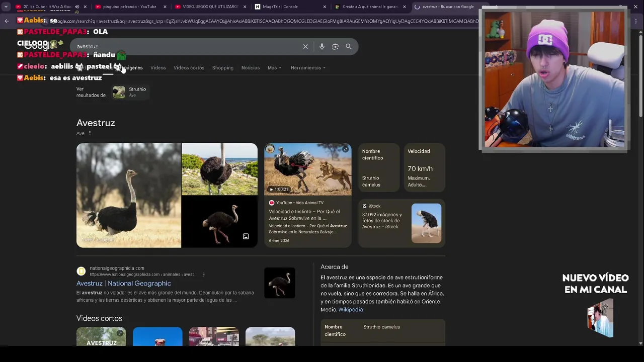The image size is (644, 362).
Task: Click the Videos cortos section heading
Action: (x=99, y=318)
